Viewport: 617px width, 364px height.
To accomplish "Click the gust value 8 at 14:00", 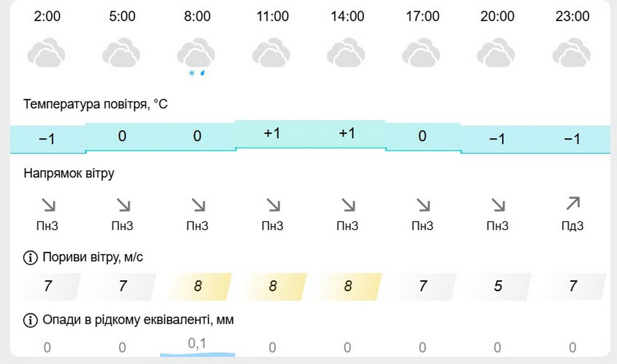I will pos(348,286).
